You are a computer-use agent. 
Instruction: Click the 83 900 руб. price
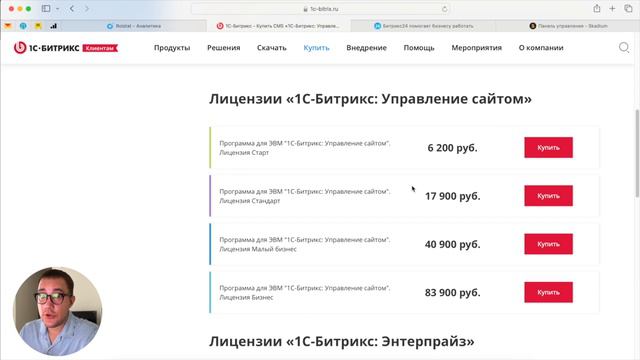(x=452, y=292)
